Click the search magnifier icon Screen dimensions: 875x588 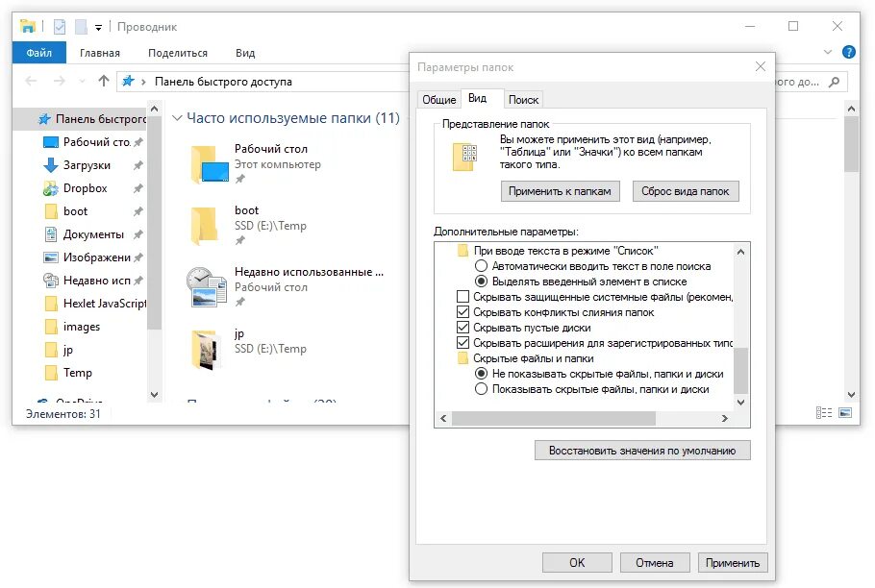pyautogui.click(x=835, y=82)
